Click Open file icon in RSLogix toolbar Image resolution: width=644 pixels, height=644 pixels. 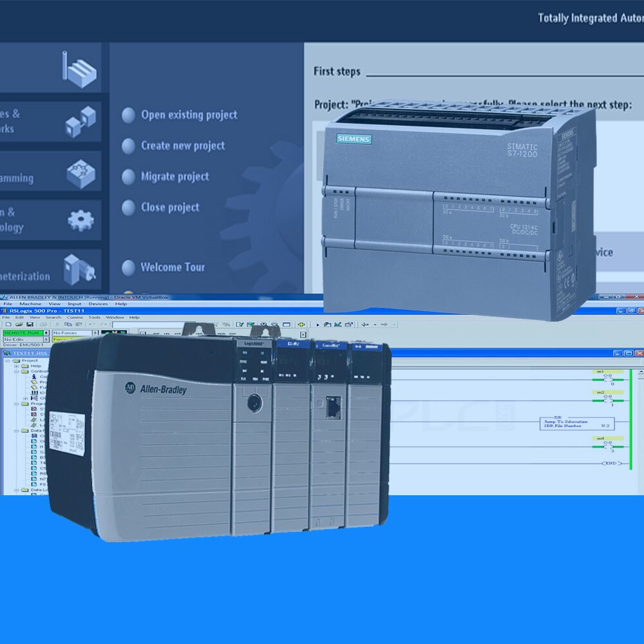point(19,325)
